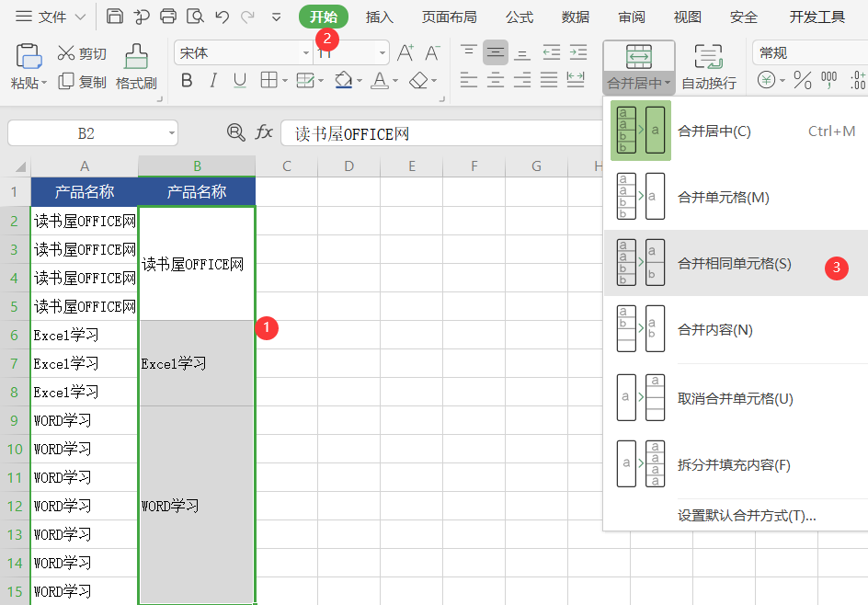The width and height of the screenshot is (868, 605).
Task: Click the increase decimal icon
Action: [856, 80]
